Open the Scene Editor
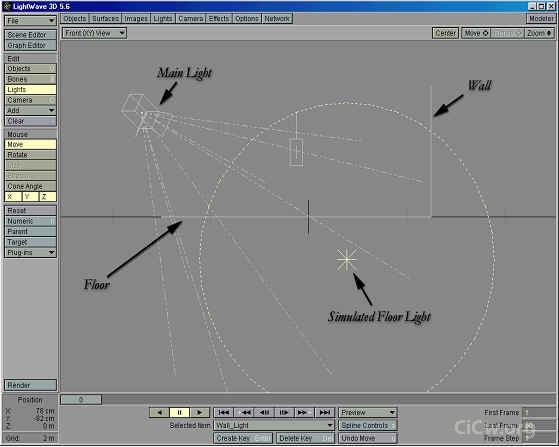Screen dimensions: 559x447 (x=30, y=35)
